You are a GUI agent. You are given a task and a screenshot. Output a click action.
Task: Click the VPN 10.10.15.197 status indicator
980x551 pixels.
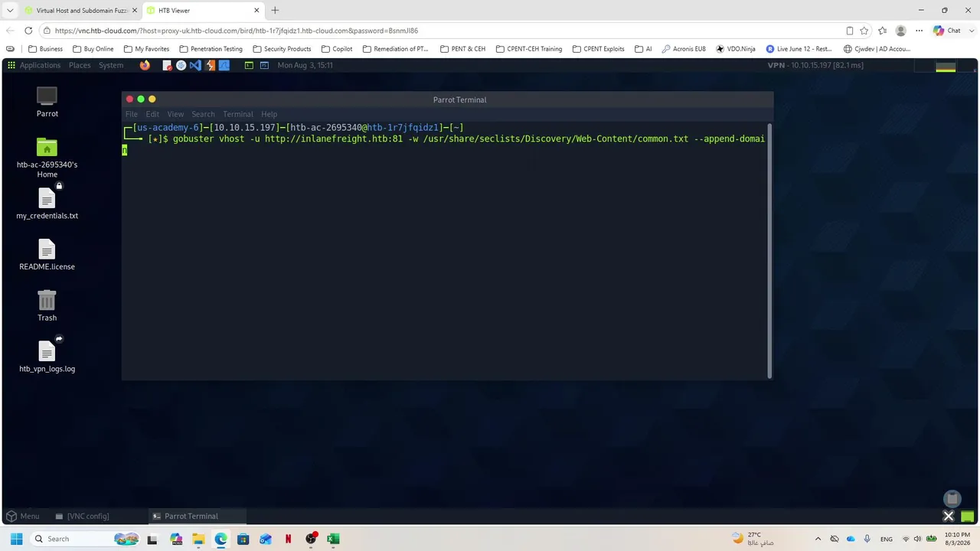815,65
